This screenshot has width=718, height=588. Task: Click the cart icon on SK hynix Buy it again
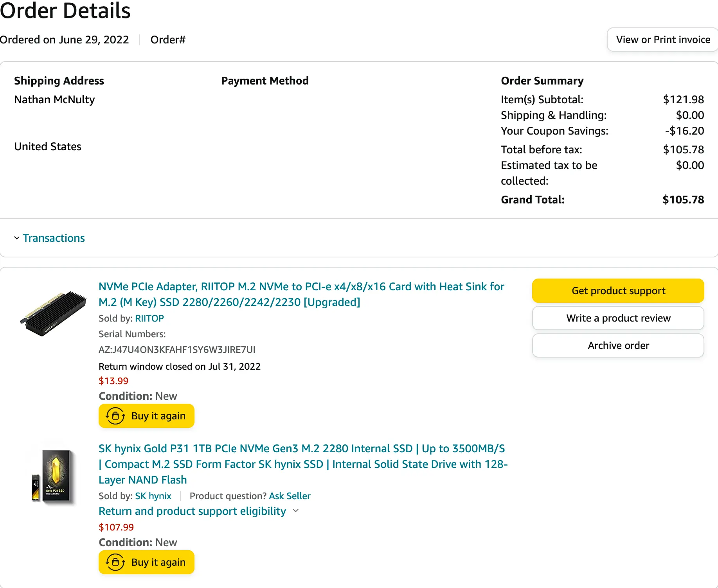(115, 562)
